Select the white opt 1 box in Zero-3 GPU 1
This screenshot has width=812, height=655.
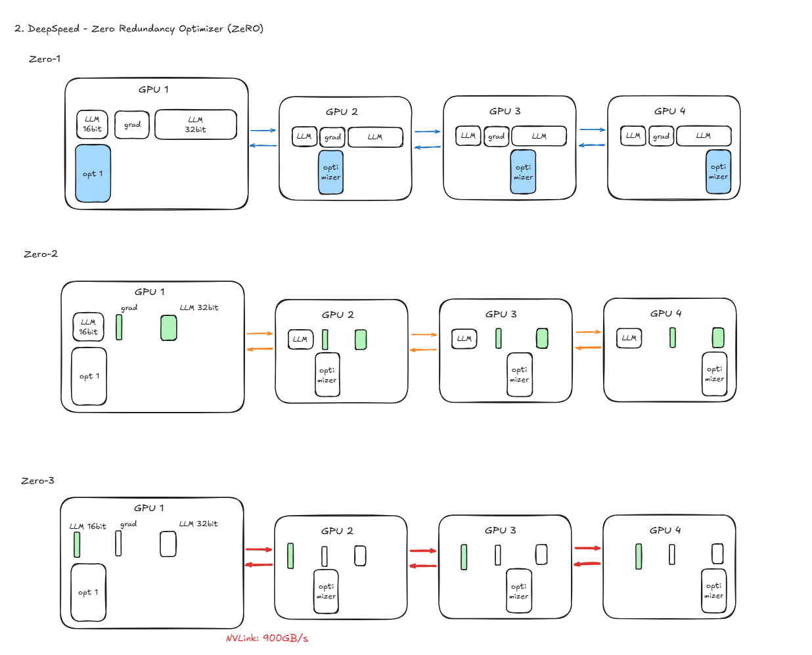point(88,593)
